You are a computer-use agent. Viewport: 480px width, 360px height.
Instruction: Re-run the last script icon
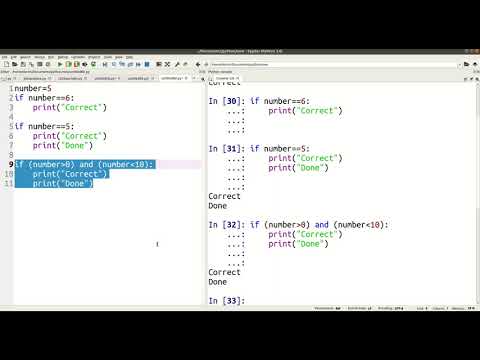93,64
